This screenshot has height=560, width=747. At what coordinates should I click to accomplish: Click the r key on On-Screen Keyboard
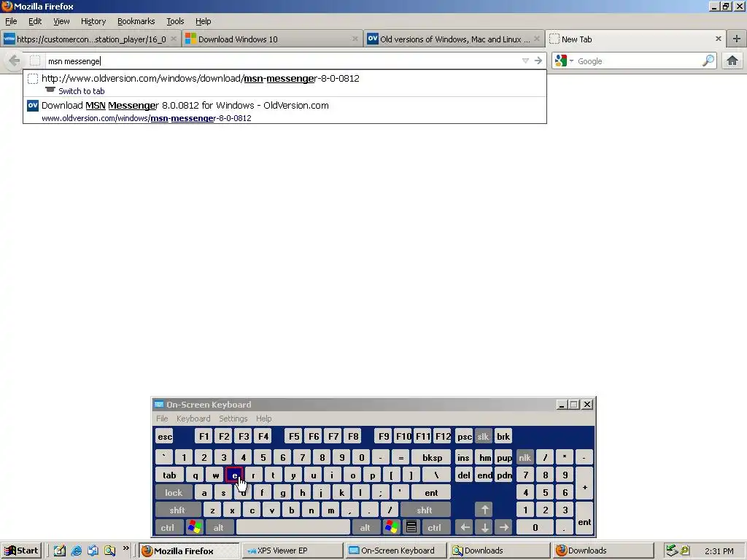[253, 475]
